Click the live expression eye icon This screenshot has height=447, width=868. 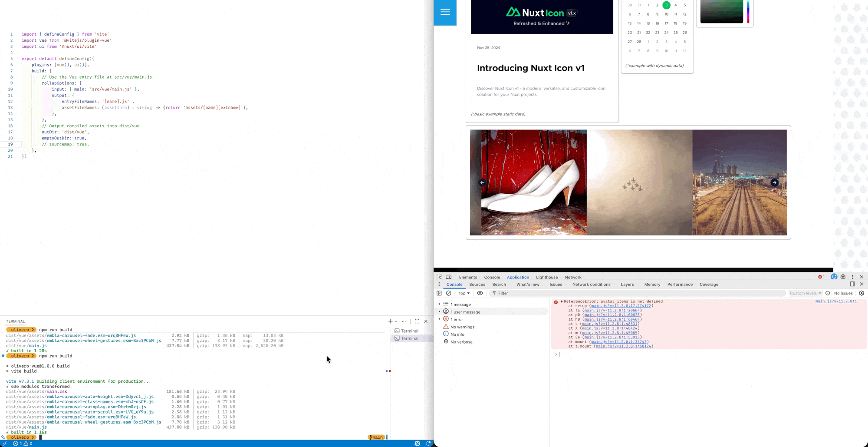coord(480,293)
